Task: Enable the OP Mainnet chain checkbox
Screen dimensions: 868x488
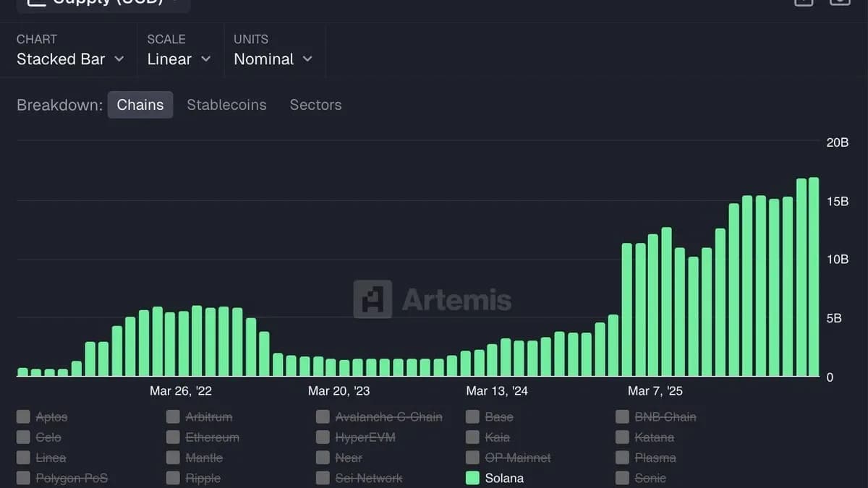Action: tap(472, 457)
